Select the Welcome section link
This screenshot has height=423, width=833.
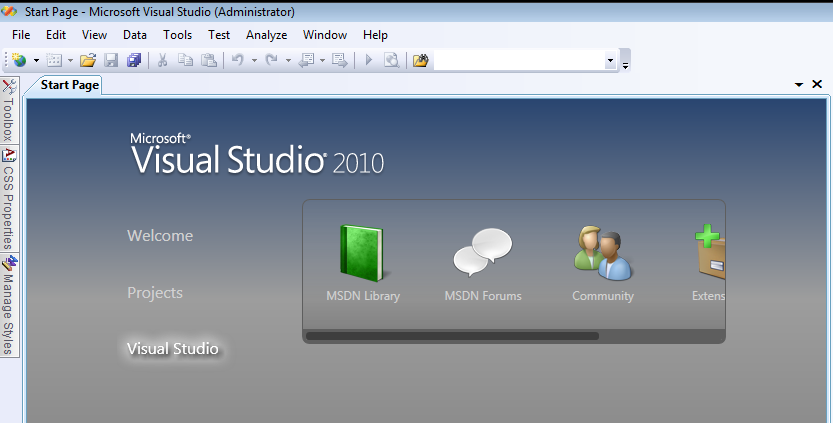160,236
